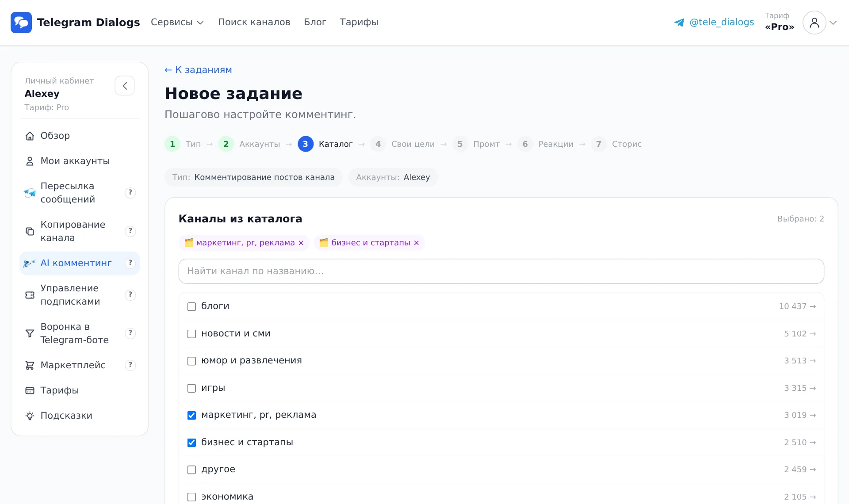Open help tooltip for Маркетплейс
This screenshot has width=849, height=504.
coord(130,365)
